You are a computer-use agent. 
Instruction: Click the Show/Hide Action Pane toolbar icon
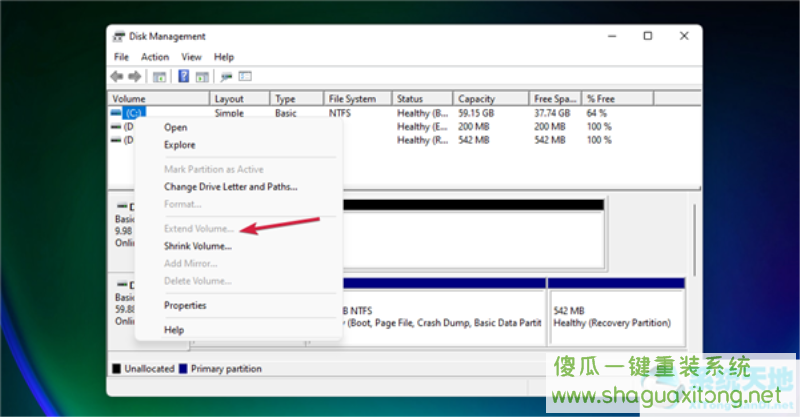click(202, 77)
